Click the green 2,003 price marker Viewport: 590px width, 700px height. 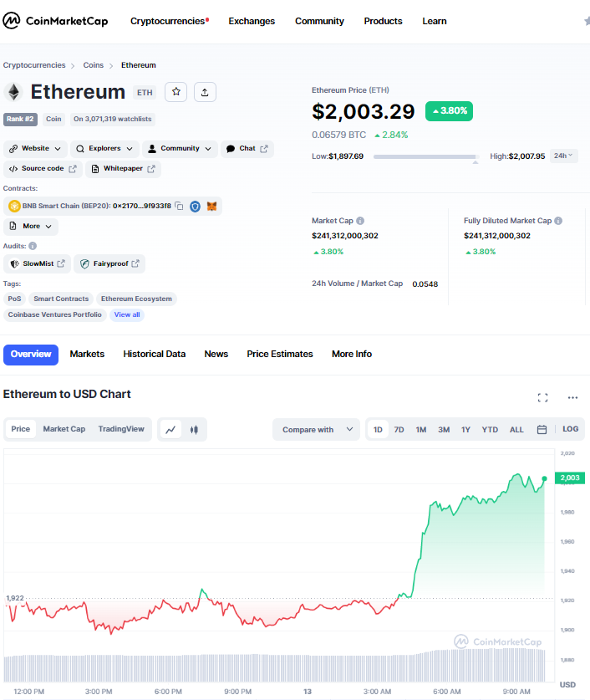(x=569, y=478)
